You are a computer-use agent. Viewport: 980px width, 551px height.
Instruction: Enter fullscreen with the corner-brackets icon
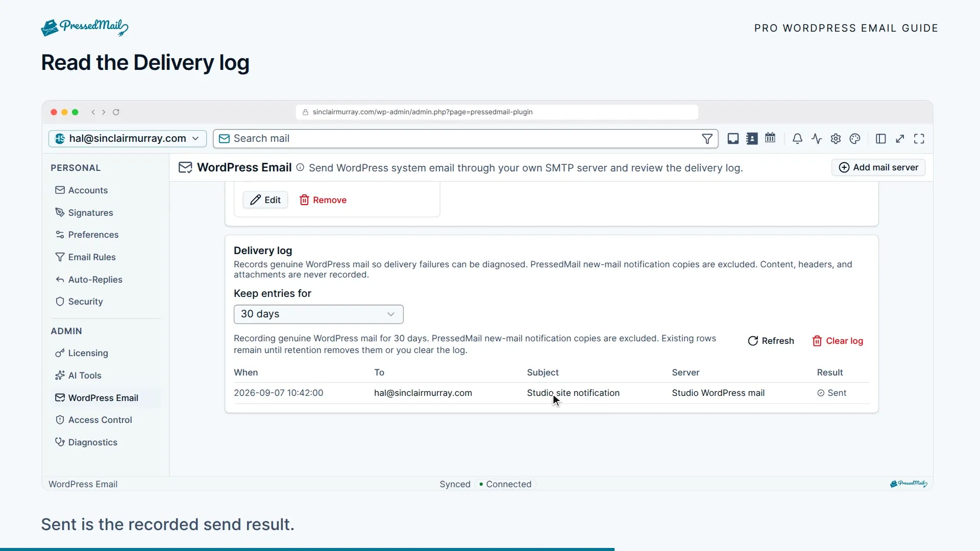pyautogui.click(x=919, y=139)
